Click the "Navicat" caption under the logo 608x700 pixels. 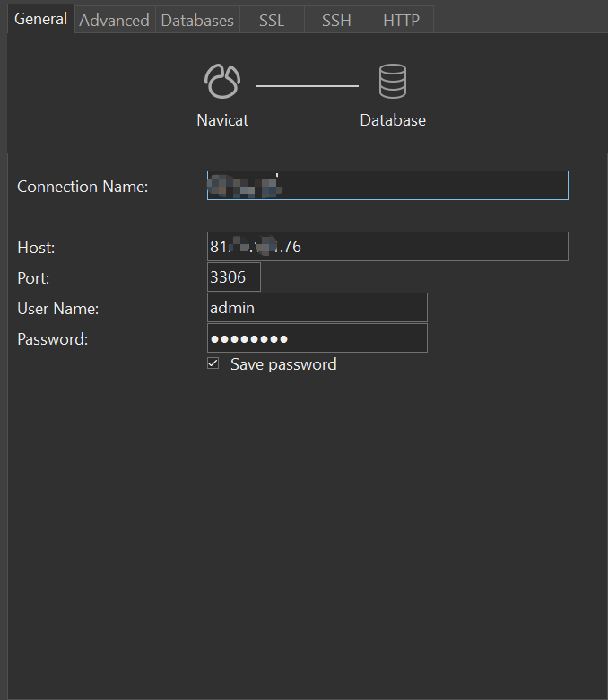pyautogui.click(x=222, y=120)
